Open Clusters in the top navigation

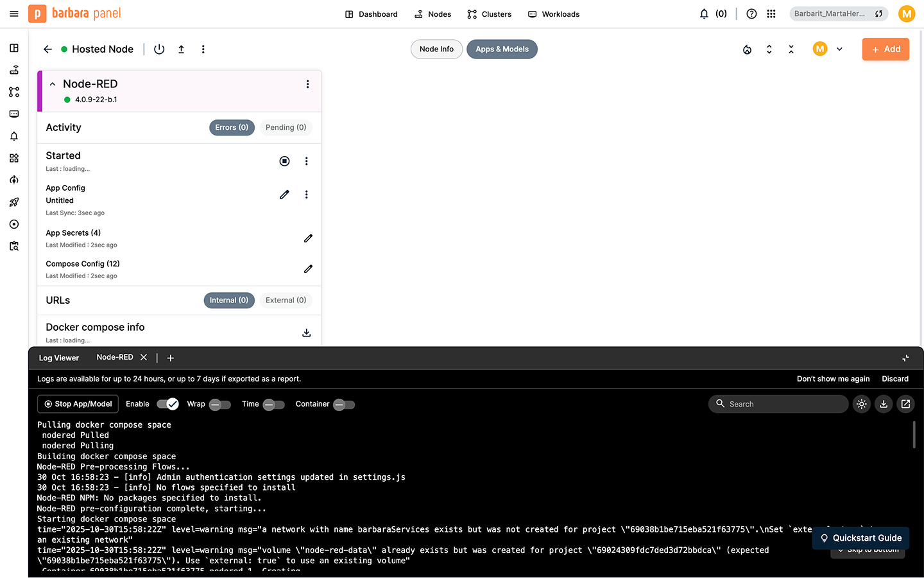pos(489,14)
